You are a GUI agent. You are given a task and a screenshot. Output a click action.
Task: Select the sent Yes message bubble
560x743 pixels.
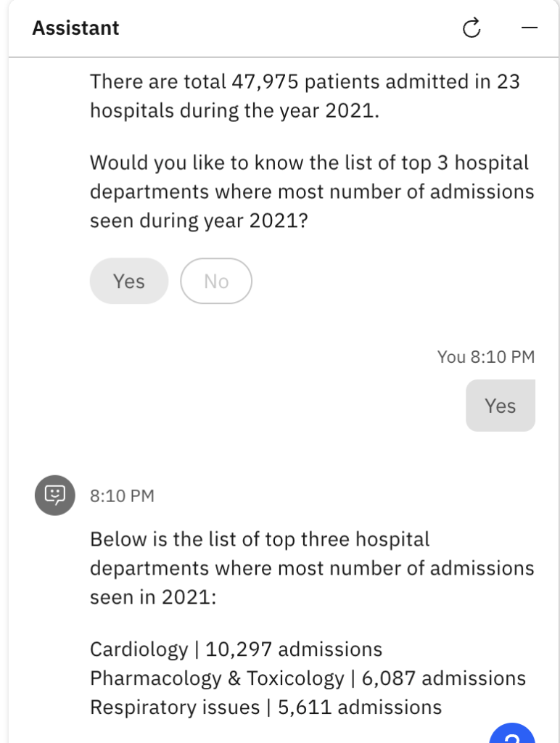[501, 406]
